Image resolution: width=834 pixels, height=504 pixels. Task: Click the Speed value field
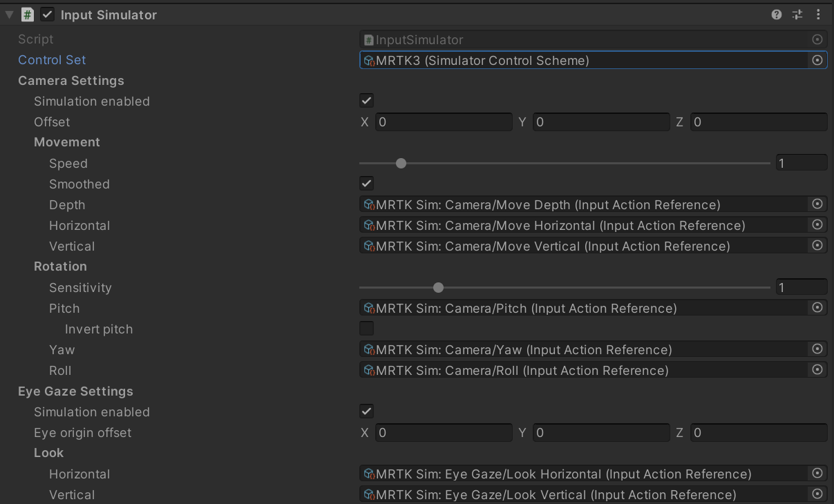[x=802, y=164]
